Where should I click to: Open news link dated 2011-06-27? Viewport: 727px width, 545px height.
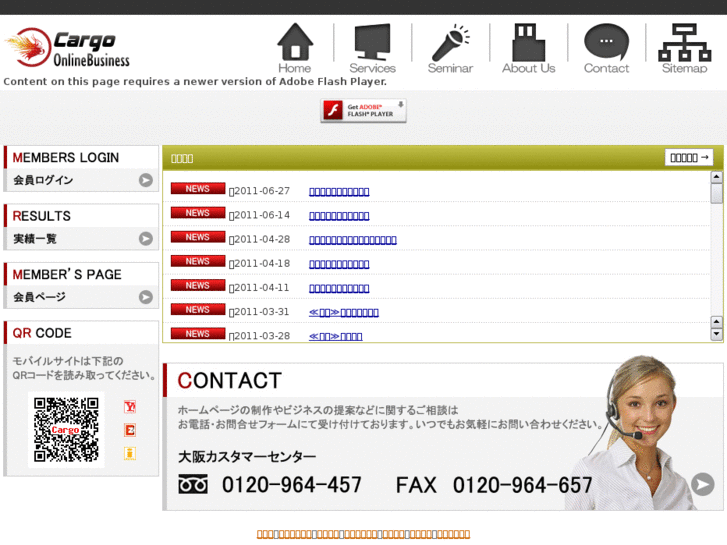tap(339, 192)
